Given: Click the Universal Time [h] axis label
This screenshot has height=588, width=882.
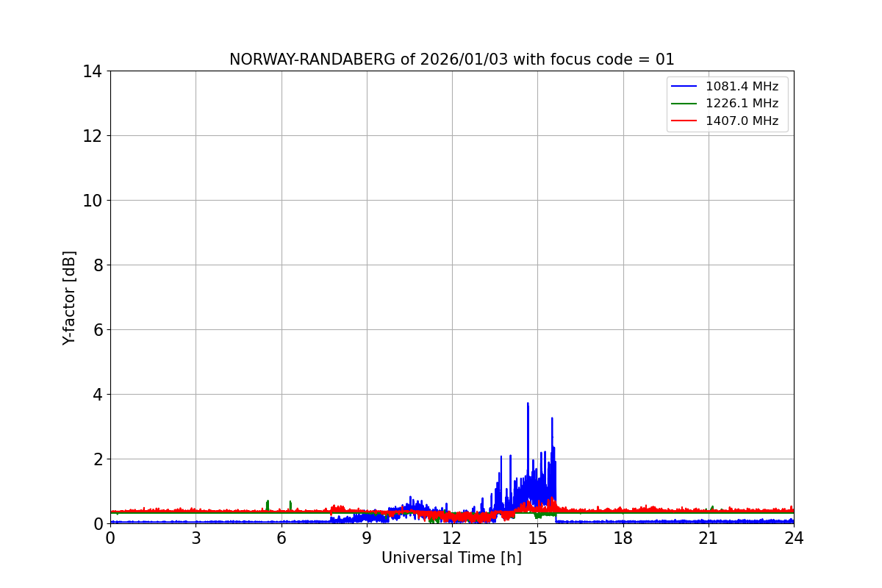Looking at the screenshot, I should point(451,559).
